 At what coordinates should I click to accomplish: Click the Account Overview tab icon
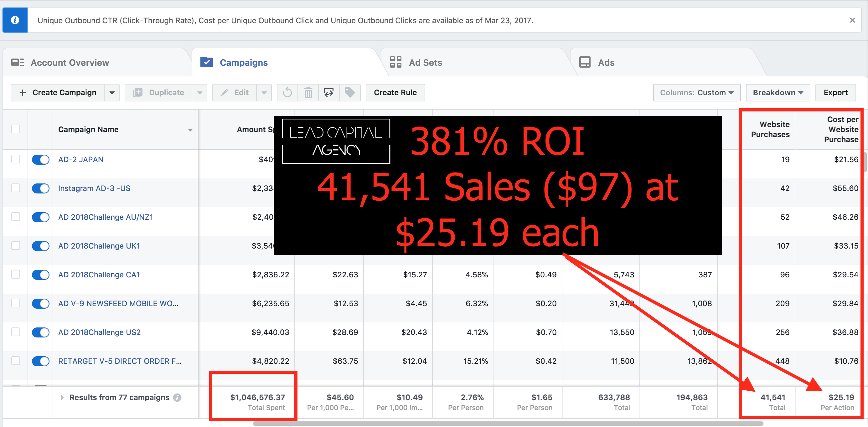coord(18,62)
